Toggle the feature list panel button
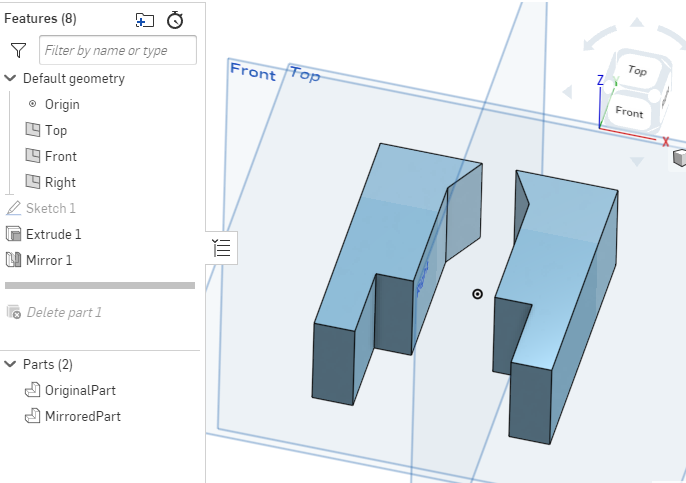Screen dimensions: 686x483 click(x=221, y=248)
